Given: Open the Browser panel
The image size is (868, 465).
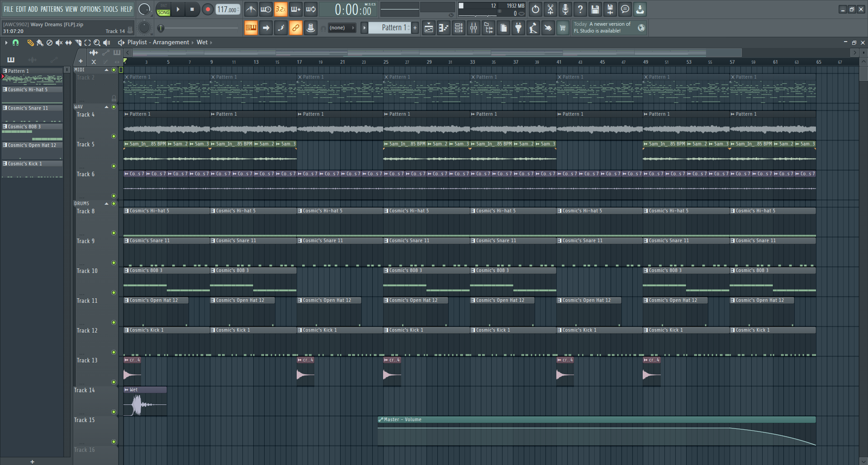Looking at the screenshot, I should (x=489, y=28).
